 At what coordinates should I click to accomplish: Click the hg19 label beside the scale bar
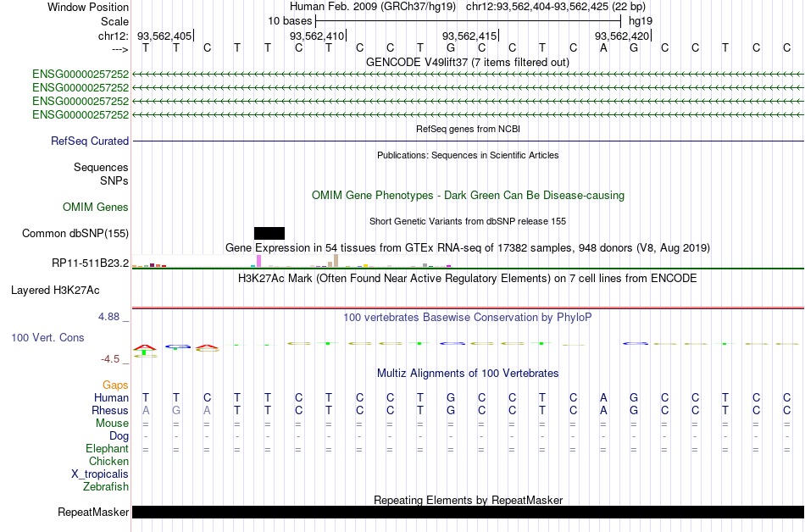click(x=641, y=21)
